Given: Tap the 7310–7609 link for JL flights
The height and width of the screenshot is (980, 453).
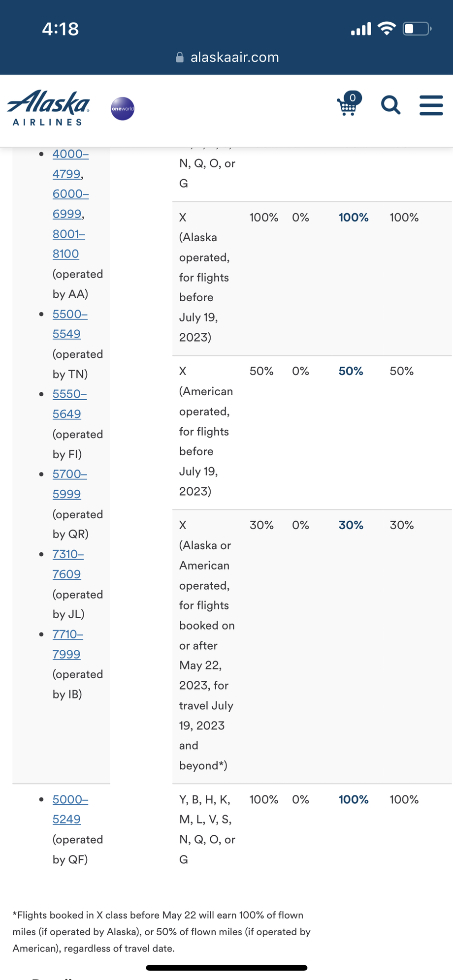Looking at the screenshot, I should tap(68, 564).
